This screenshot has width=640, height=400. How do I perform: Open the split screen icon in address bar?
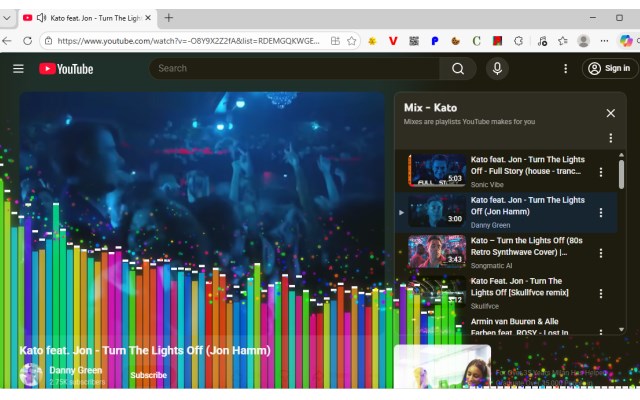[335, 41]
